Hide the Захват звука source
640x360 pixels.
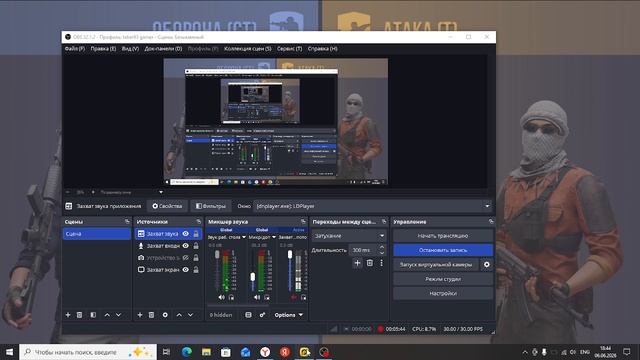[186, 234]
